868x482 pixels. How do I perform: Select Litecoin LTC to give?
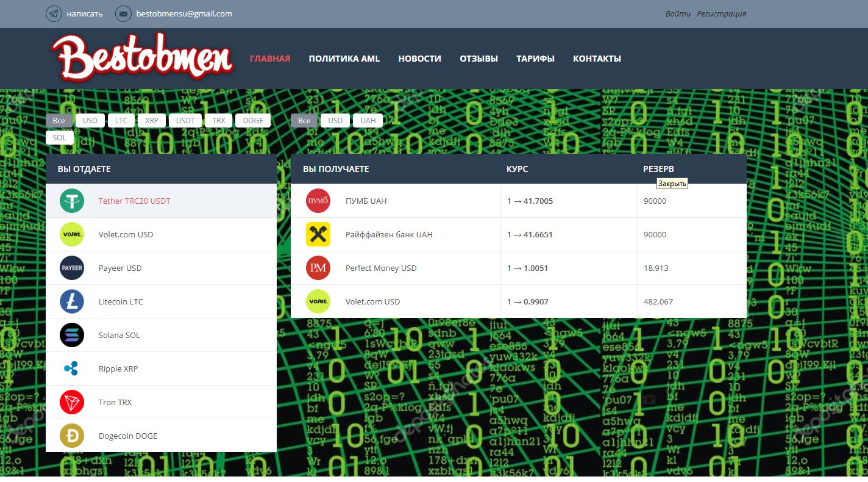pos(161,301)
